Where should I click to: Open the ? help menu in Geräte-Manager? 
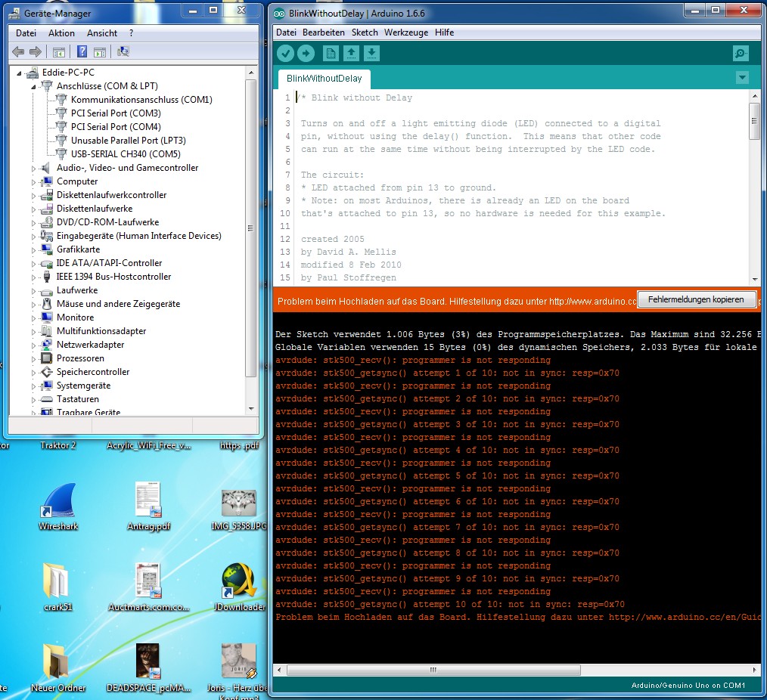[x=131, y=33]
